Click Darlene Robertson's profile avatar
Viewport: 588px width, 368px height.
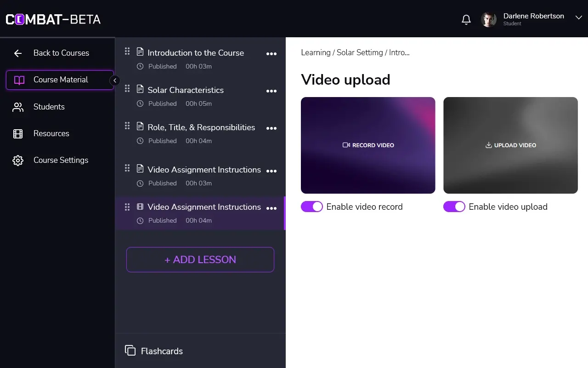[488, 19]
